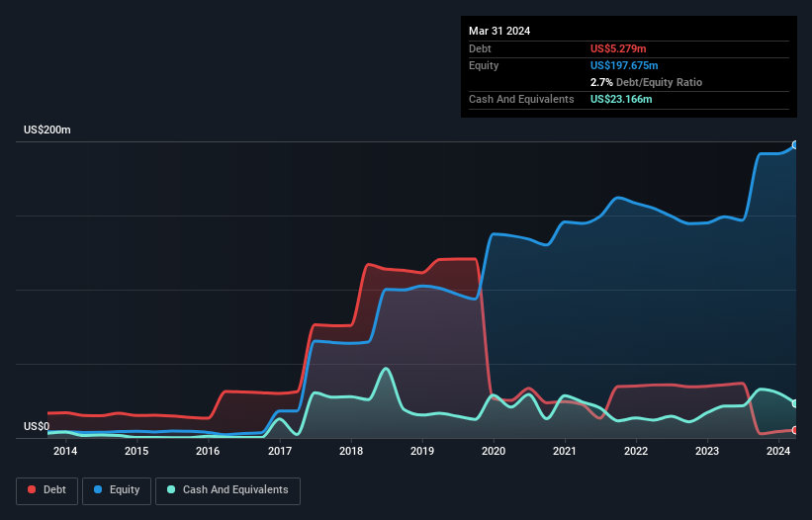Click the US$5.279m debt value
The image size is (812, 520).
pyautogui.click(x=618, y=48)
